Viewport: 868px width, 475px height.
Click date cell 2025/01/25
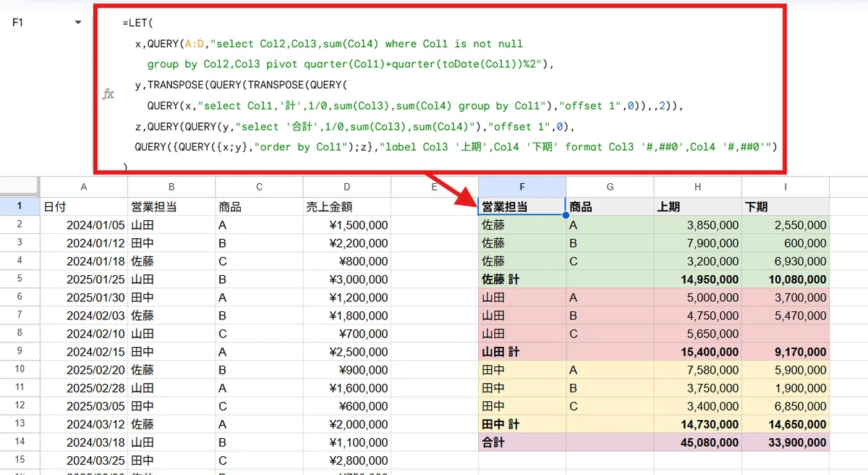click(x=84, y=279)
